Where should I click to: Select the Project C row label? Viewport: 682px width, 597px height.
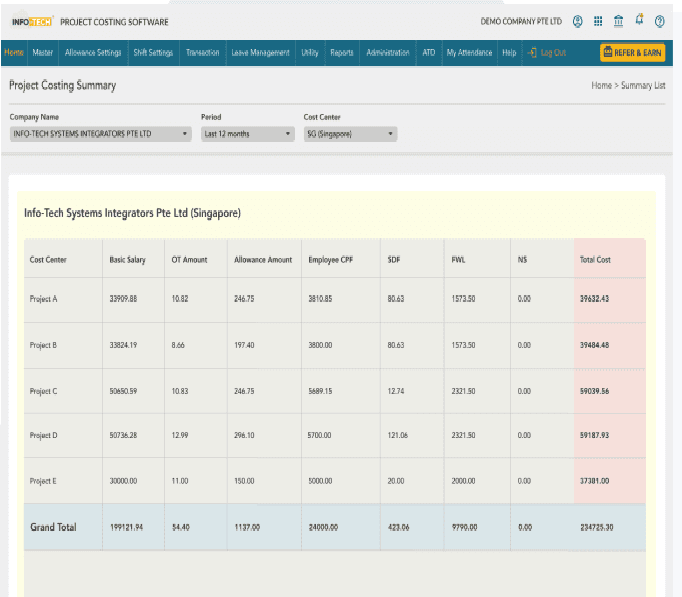(x=43, y=391)
